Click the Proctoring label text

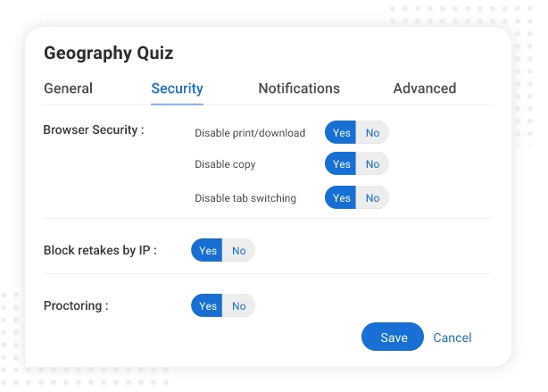tap(76, 305)
